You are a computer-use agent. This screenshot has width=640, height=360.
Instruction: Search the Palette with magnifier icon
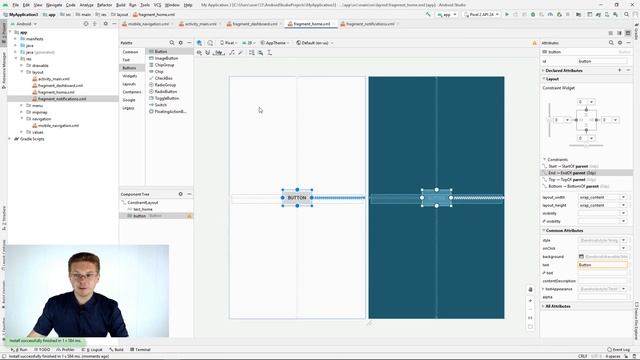[172, 42]
